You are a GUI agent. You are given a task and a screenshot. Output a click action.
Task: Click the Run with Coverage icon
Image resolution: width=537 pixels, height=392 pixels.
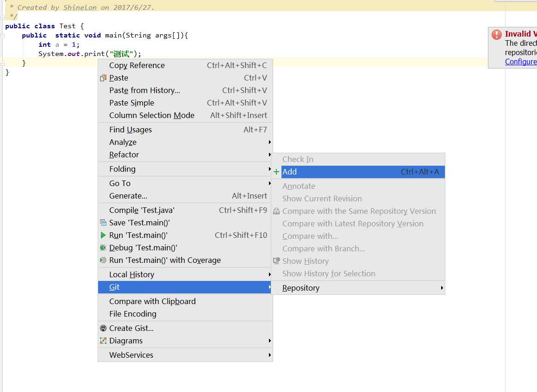coord(103,260)
